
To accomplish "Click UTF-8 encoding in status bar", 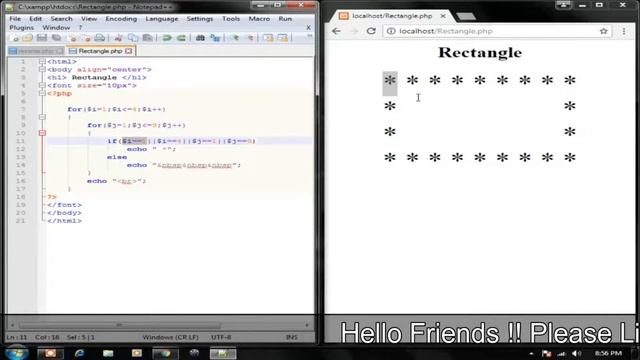I will 221,338.
